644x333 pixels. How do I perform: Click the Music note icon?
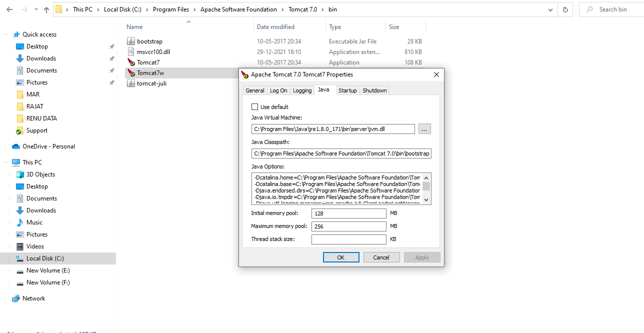click(x=20, y=222)
